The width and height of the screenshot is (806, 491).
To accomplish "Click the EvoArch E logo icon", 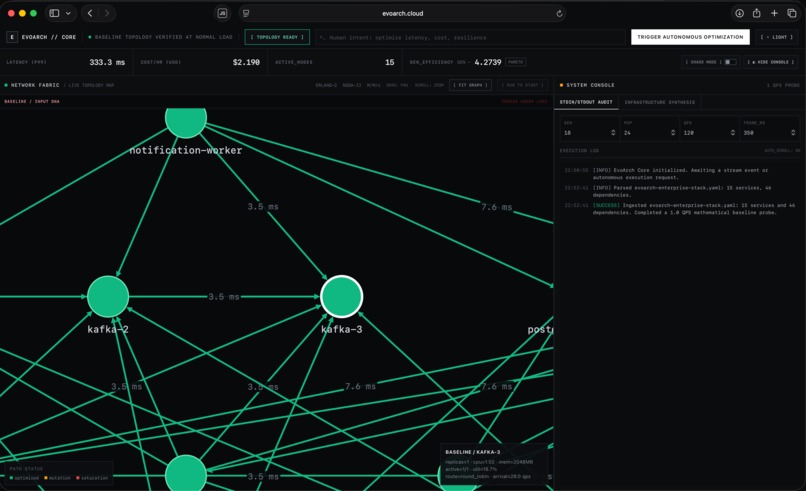I will (x=12, y=37).
